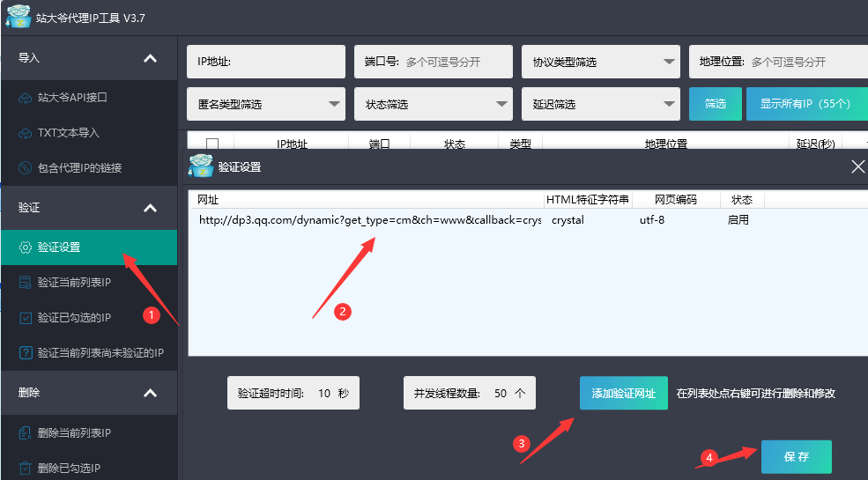Collapse the 删除 sidebar section
This screenshot has width=868, height=480.
(150, 393)
